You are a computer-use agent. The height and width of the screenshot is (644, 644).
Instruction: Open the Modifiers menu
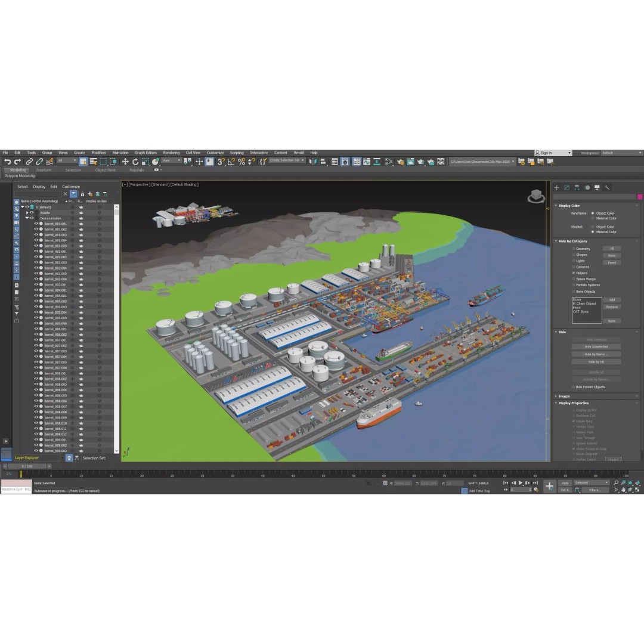(x=98, y=153)
